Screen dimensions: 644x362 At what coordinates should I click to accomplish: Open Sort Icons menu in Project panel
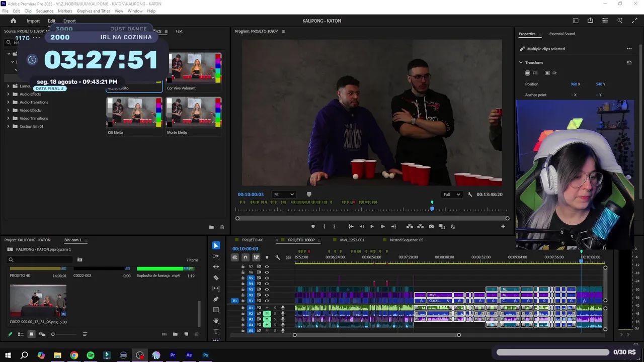(x=85, y=334)
